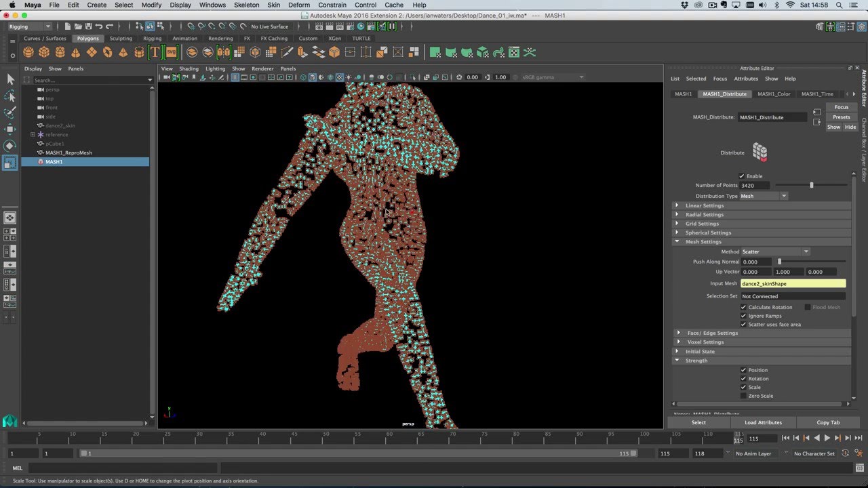
Task: Expand the Linear Settings section
Action: coord(762,205)
